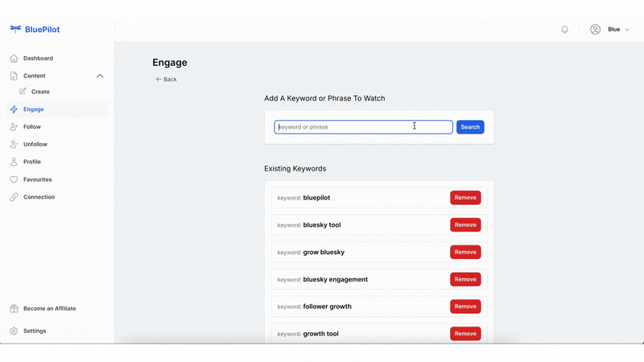Screen dimensions: 644x362
Task: Select the Engage menu entry
Action: [34, 109]
